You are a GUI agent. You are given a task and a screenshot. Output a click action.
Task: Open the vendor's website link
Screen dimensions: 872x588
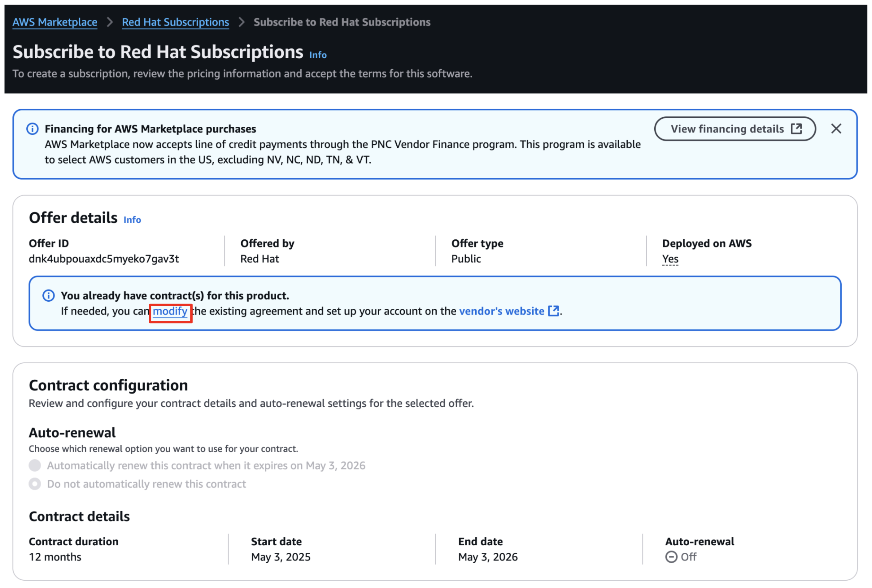pos(501,311)
